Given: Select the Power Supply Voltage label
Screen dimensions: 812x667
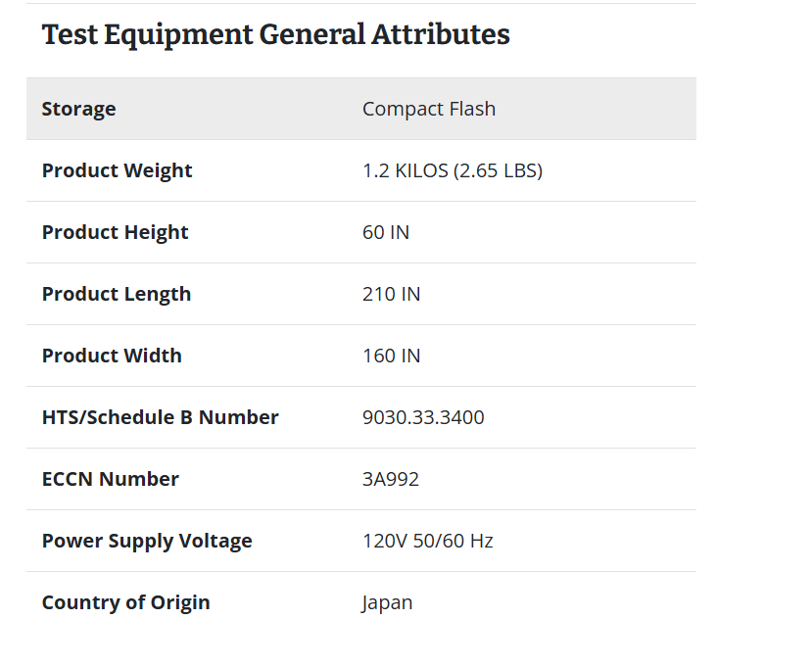Looking at the screenshot, I should 147,541.
